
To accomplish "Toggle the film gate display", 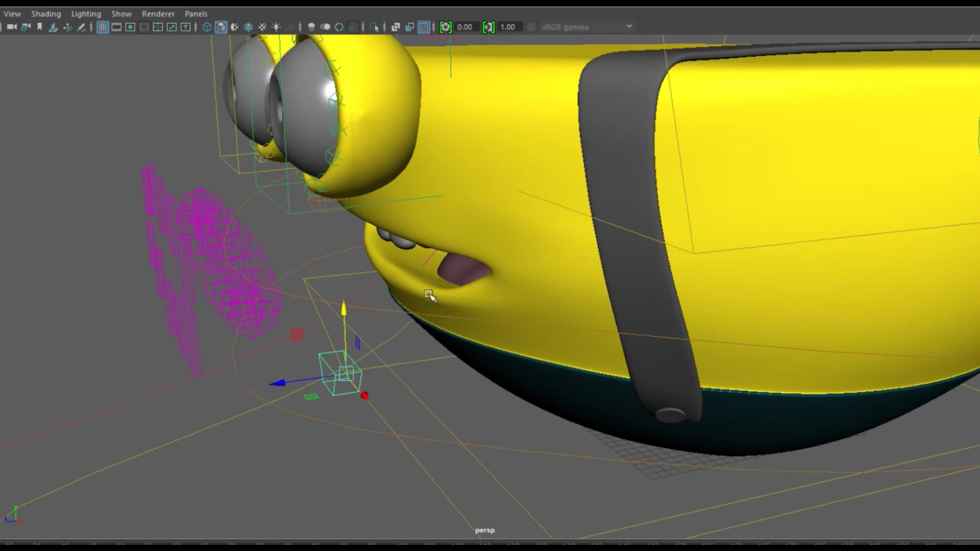I will [x=116, y=27].
